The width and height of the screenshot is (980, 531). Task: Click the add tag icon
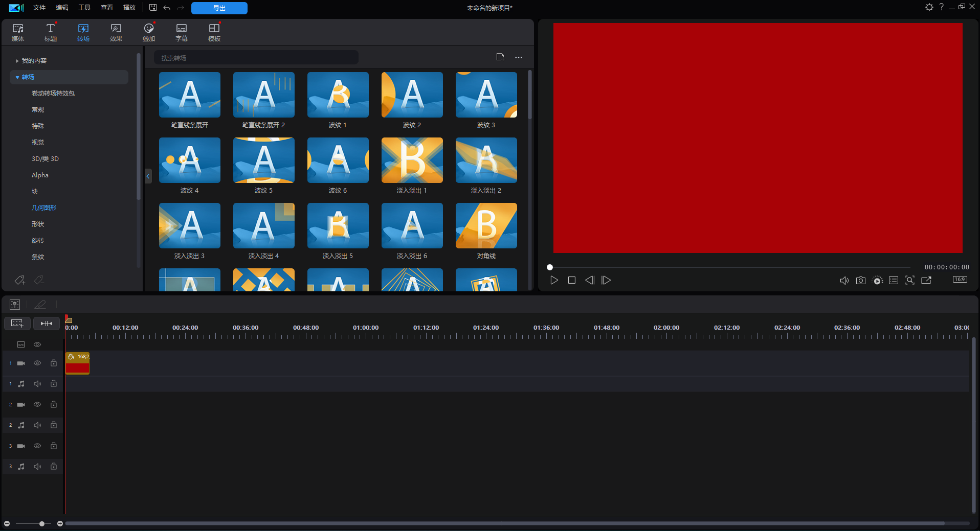pyautogui.click(x=19, y=280)
